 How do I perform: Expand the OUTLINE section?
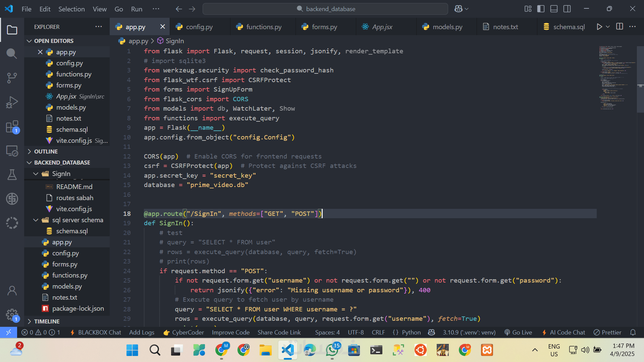pyautogui.click(x=46, y=152)
